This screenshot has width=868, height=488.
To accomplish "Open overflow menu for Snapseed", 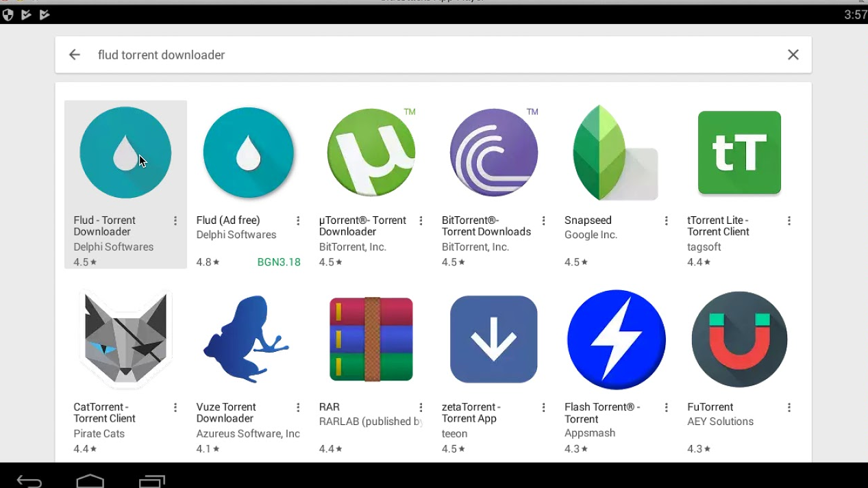I will pyautogui.click(x=667, y=220).
